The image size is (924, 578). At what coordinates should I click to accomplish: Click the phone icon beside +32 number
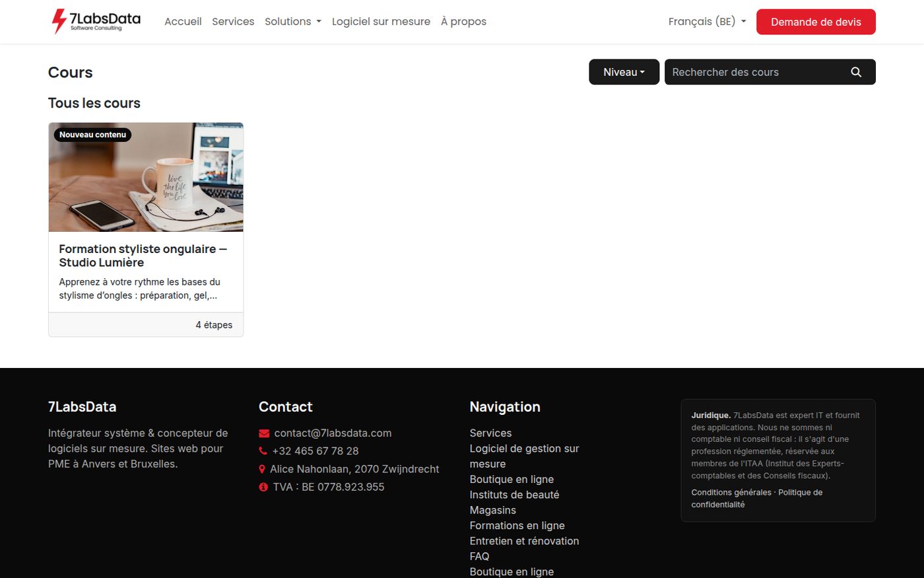pyautogui.click(x=263, y=451)
